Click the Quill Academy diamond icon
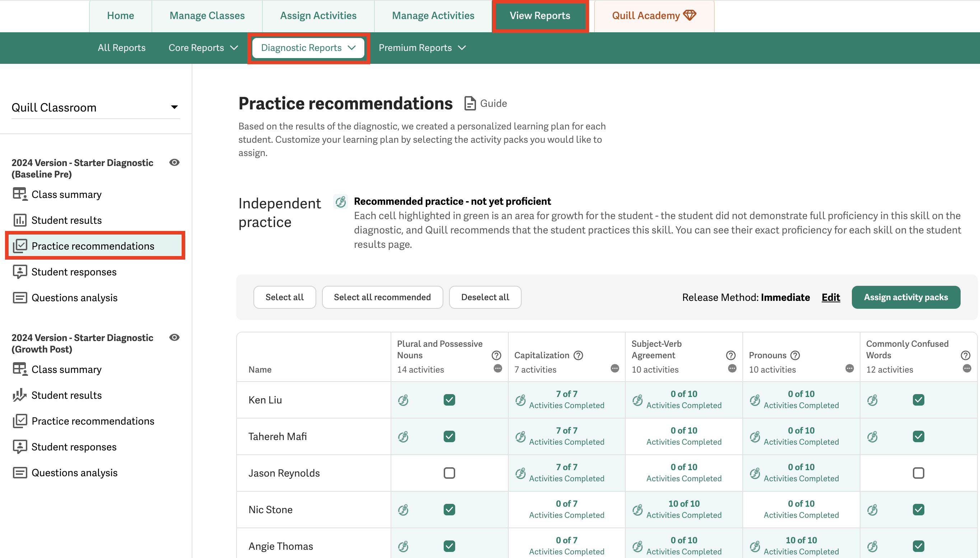The image size is (980, 558). (x=689, y=15)
